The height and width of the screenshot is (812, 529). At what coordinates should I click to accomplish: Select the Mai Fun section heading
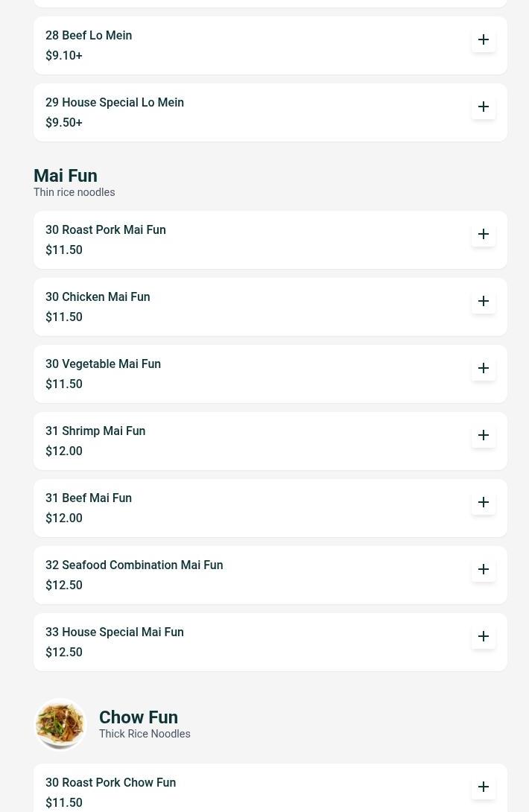66,176
